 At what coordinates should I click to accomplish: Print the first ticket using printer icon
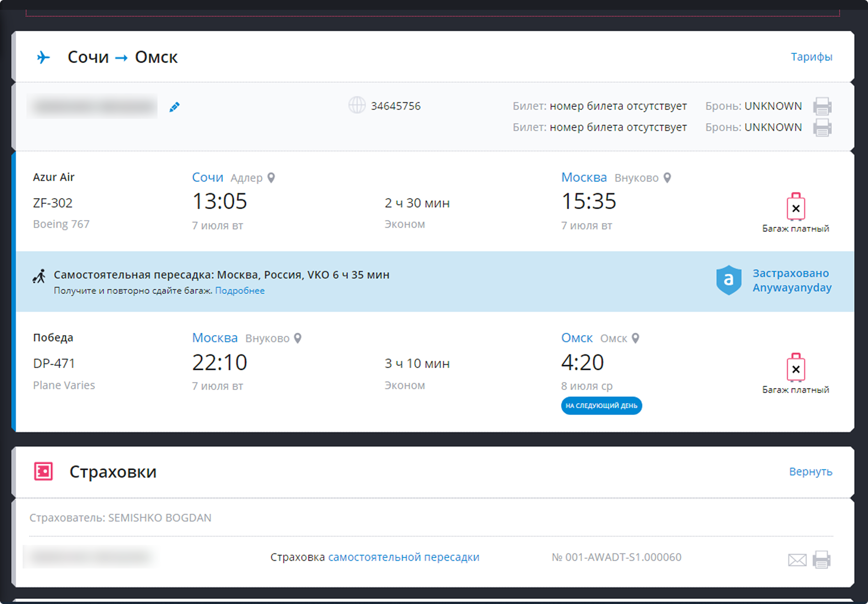coord(822,106)
